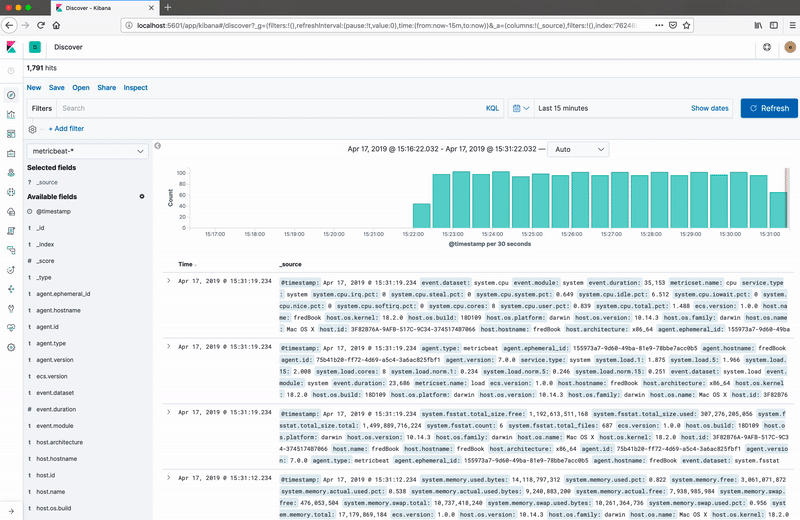Open a new browser tab with plus
The width and height of the screenshot is (800, 520).
[x=168, y=8]
